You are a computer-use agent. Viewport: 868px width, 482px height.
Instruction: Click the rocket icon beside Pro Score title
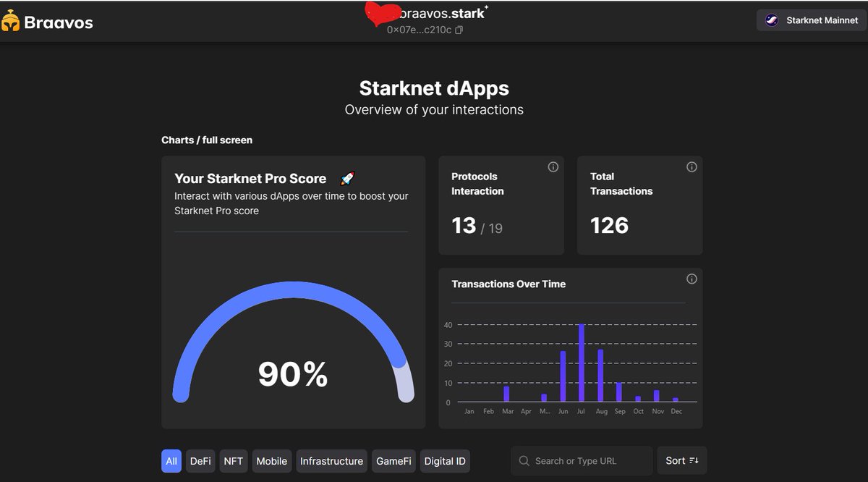(x=347, y=178)
